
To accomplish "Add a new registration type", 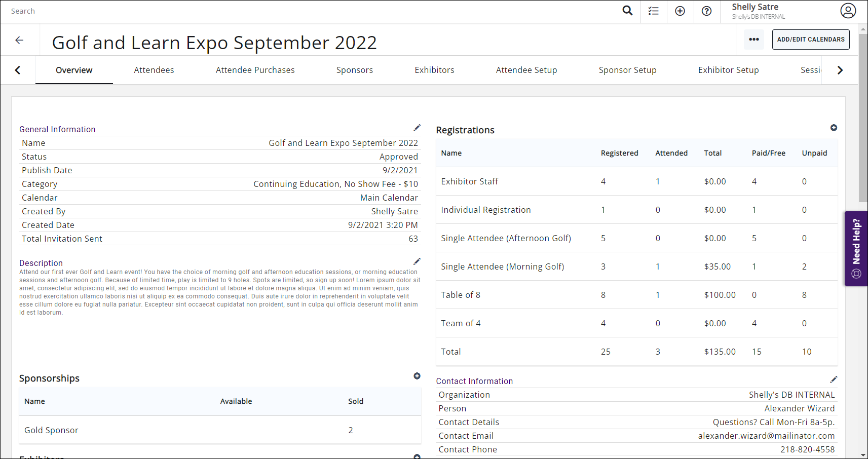I will click(834, 128).
